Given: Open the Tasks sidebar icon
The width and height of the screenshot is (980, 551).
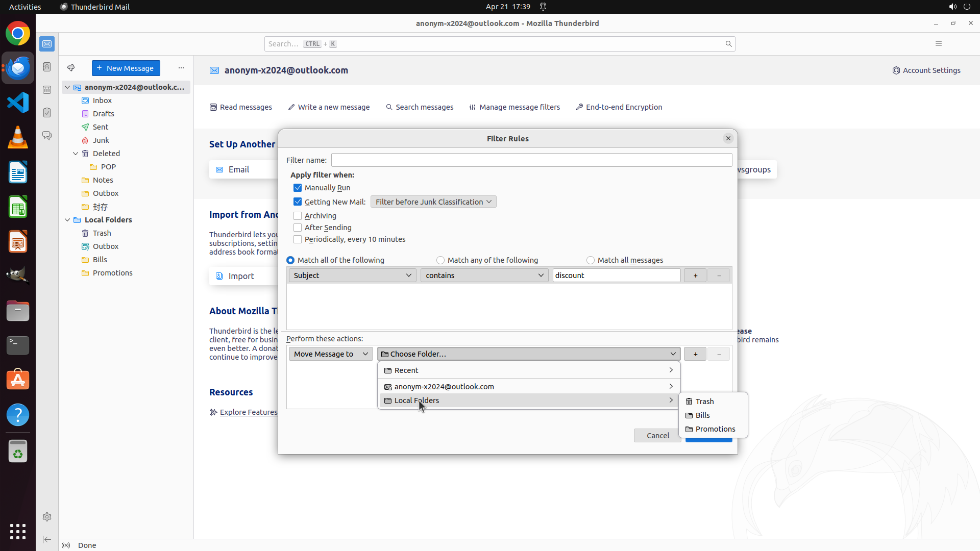Looking at the screenshot, I should point(47,113).
